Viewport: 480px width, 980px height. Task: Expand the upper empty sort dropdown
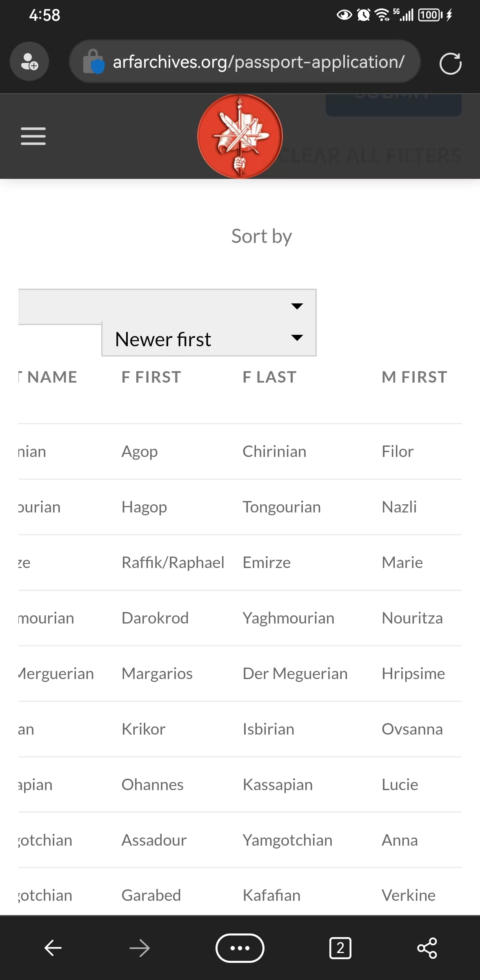167,306
